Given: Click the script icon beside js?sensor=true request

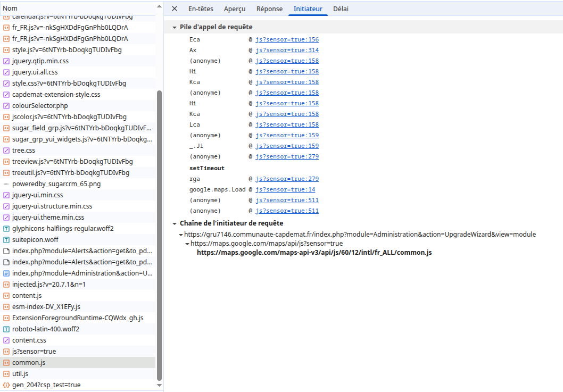Looking at the screenshot, I should pos(6,352).
